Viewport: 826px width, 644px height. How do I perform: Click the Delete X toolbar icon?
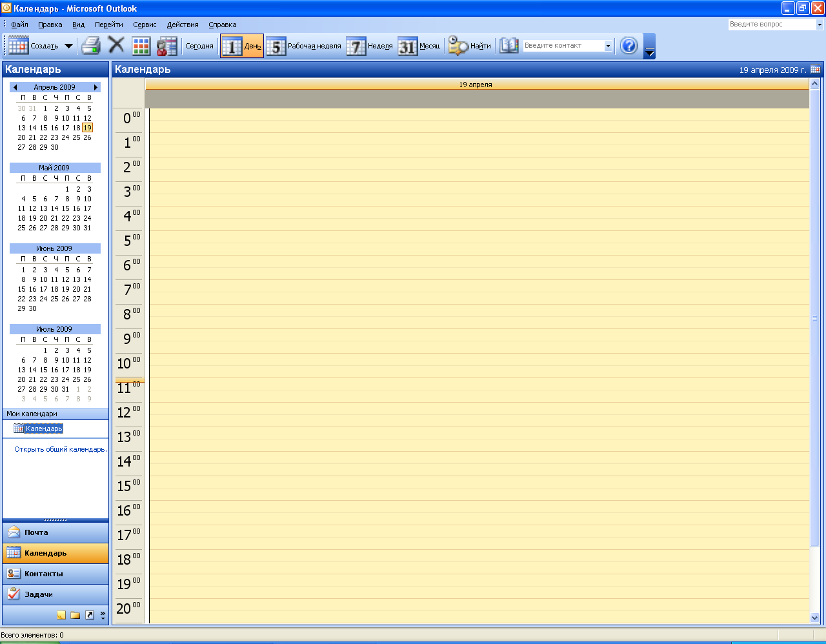pyautogui.click(x=116, y=45)
